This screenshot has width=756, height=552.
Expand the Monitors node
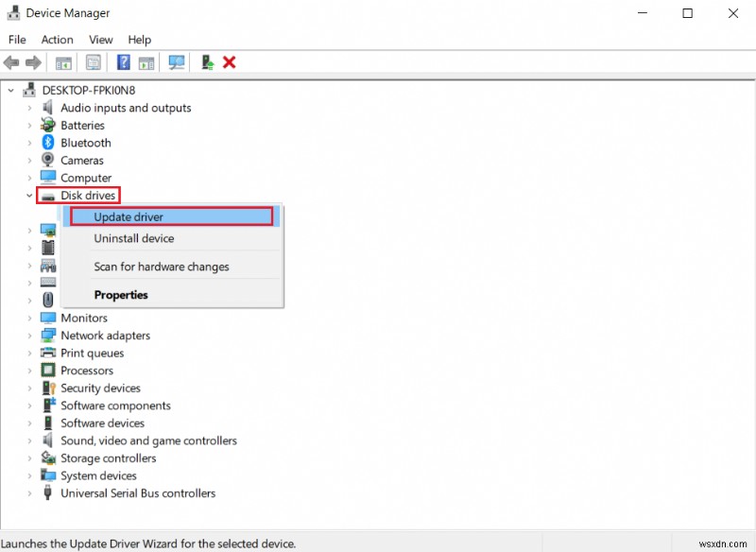29,319
